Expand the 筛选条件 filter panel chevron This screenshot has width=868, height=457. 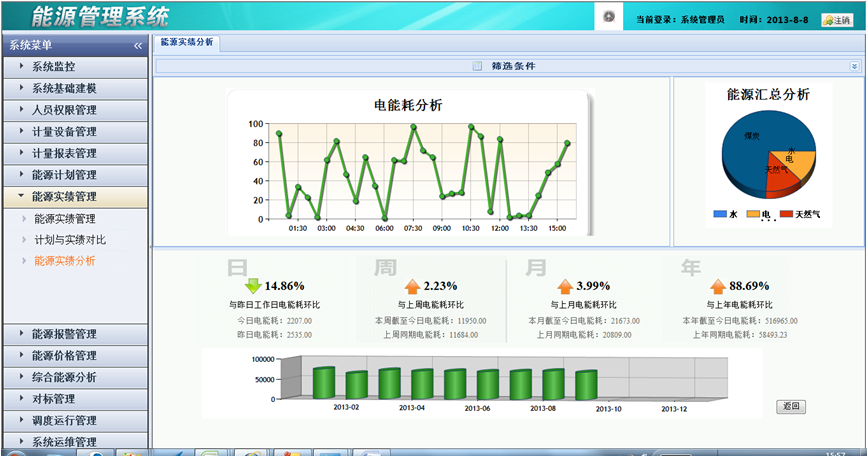[x=854, y=66]
